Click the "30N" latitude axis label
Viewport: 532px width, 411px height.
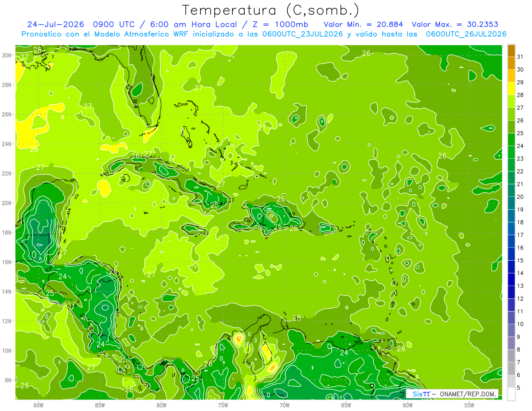point(7,55)
